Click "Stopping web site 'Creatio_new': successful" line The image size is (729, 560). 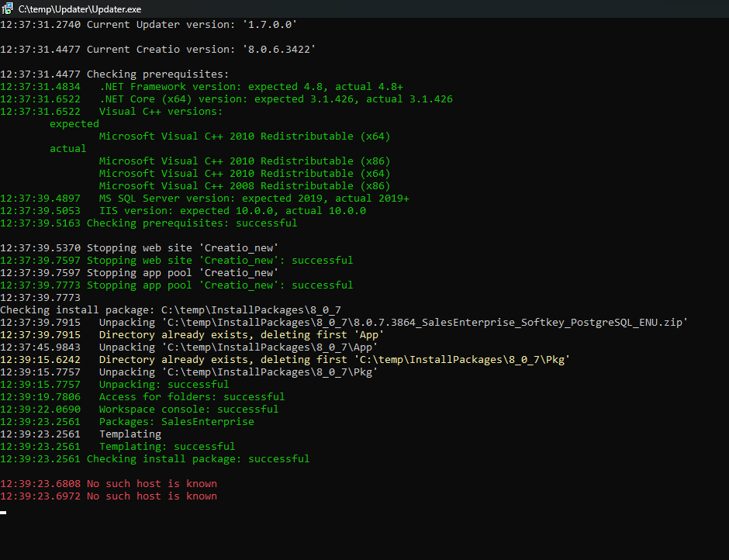click(176, 261)
